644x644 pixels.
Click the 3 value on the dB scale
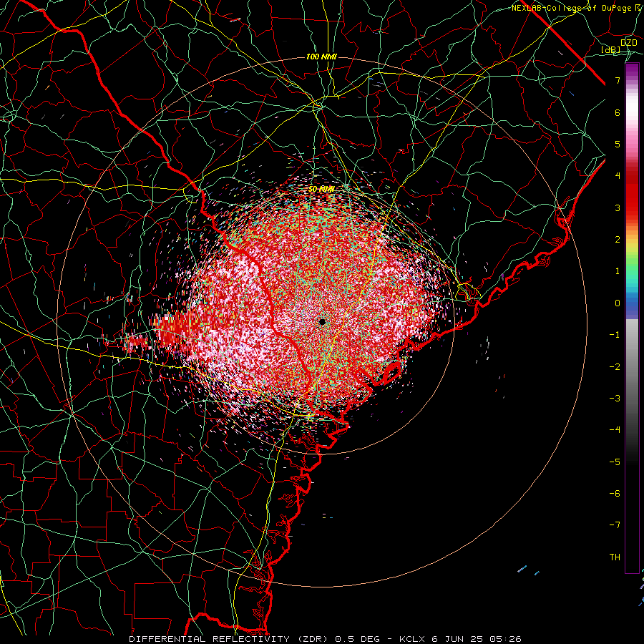pyautogui.click(x=618, y=208)
